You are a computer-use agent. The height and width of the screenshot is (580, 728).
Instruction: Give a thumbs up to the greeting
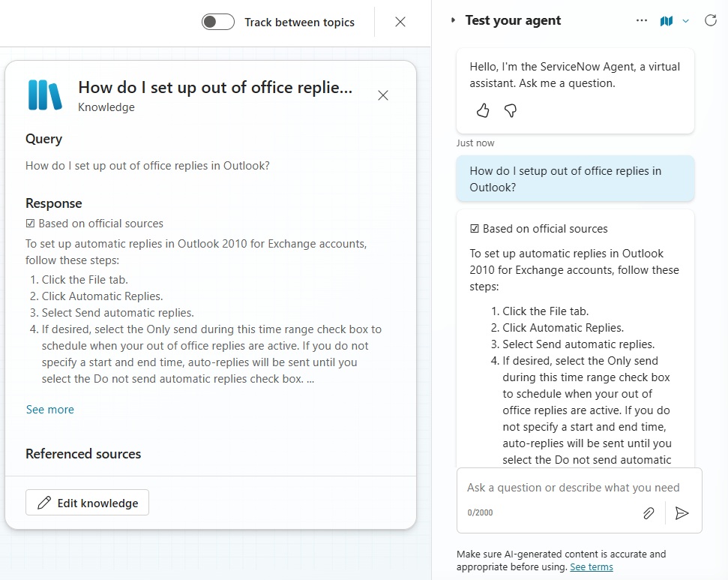pyautogui.click(x=483, y=110)
